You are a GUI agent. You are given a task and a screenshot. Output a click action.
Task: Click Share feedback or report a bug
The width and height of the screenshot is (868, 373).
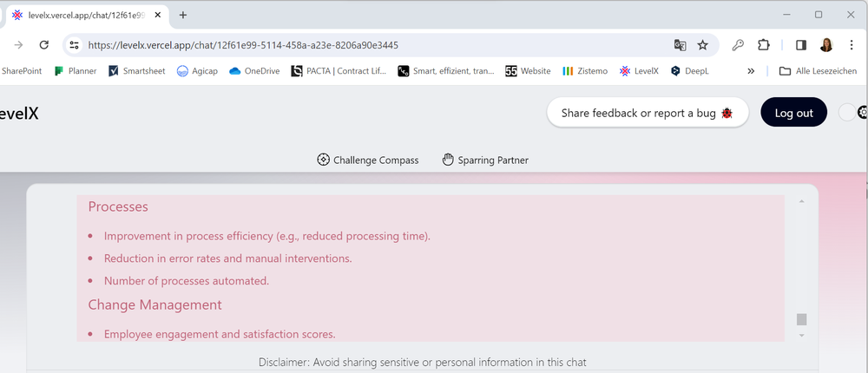point(648,113)
